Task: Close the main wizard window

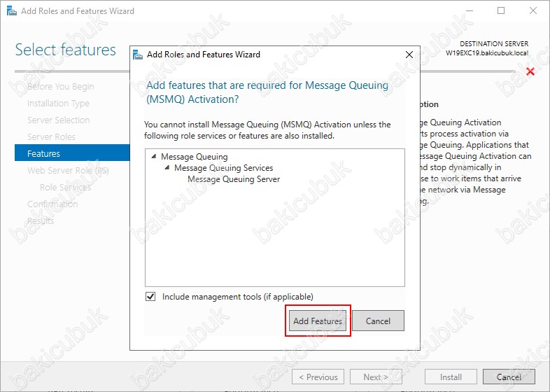Action: [533, 11]
